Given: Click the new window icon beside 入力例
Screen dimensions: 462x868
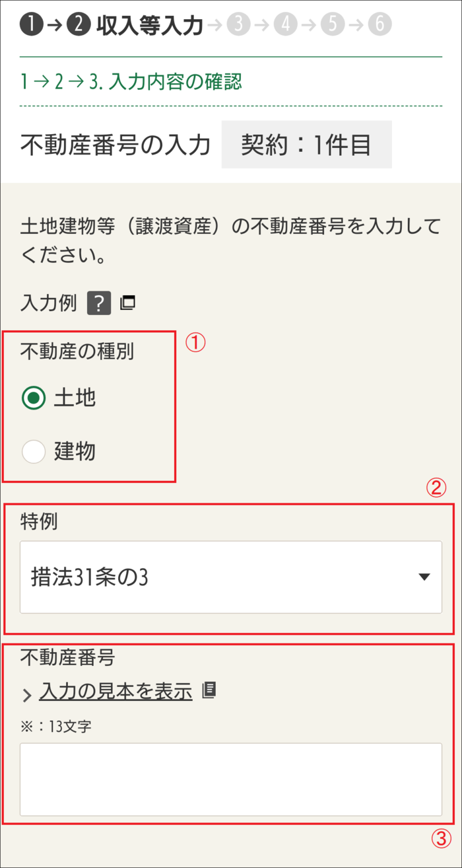Looking at the screenshot, I should click(127, 304).
